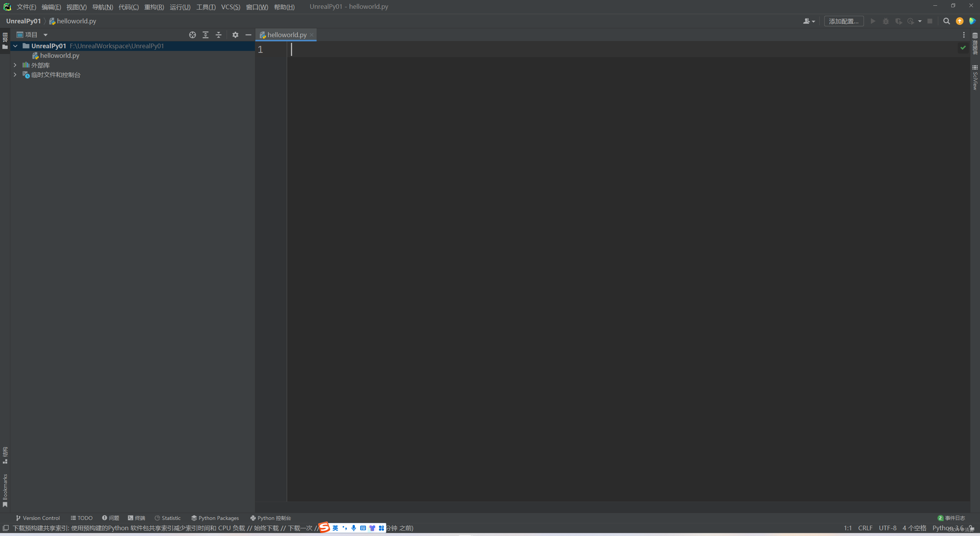The height and width of the screenshot is (536, 980).
Task: Expand the 外部库 tree node
Action: point(15,65)
